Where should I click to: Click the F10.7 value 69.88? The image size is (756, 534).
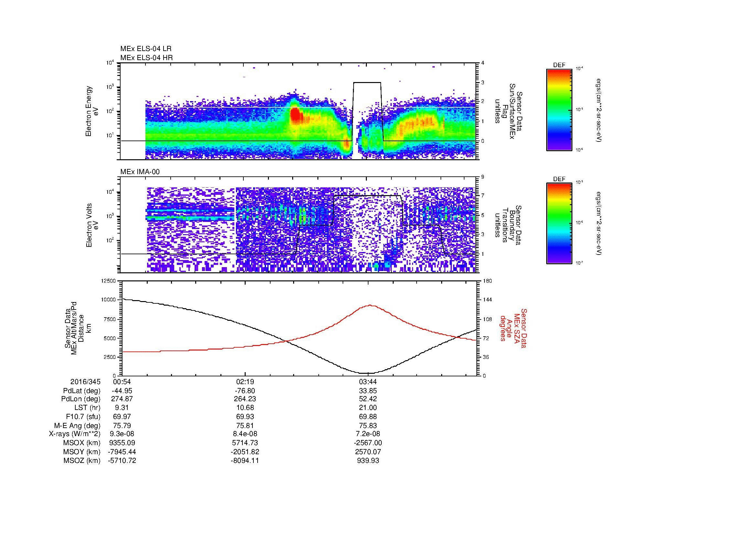(368, 416)
